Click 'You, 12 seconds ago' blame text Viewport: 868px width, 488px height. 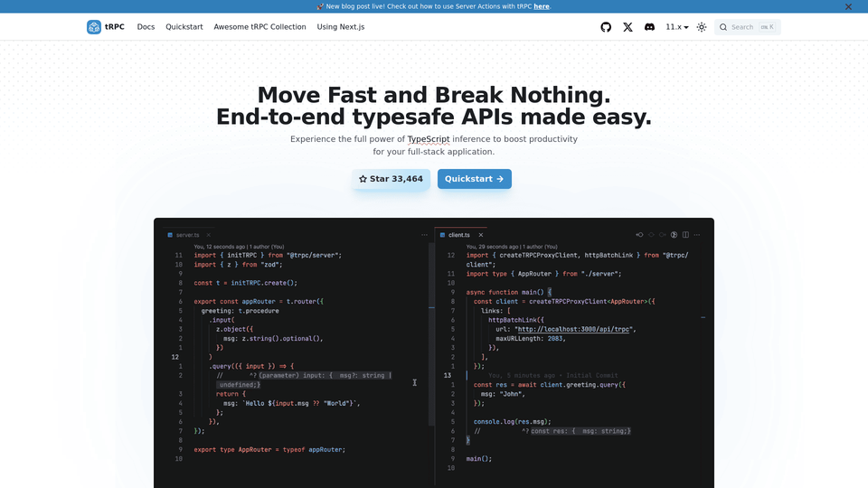239,247
